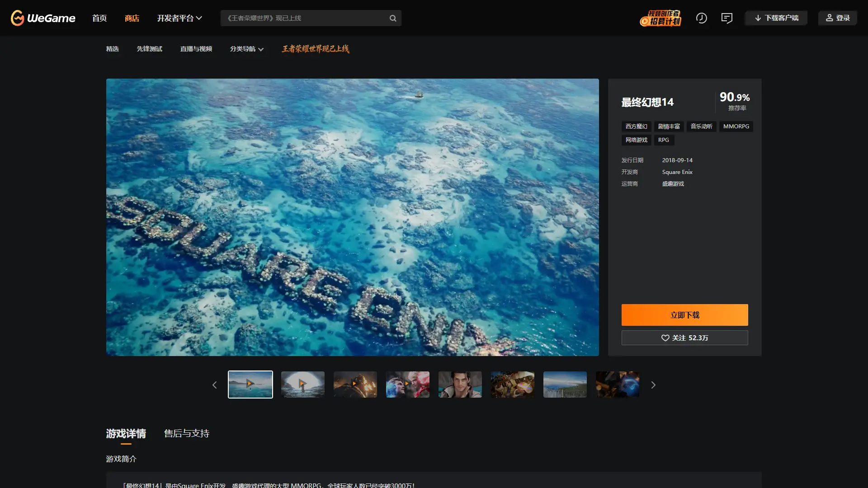
Task: Click the WeGame logo icon
Action: (18, 18)
